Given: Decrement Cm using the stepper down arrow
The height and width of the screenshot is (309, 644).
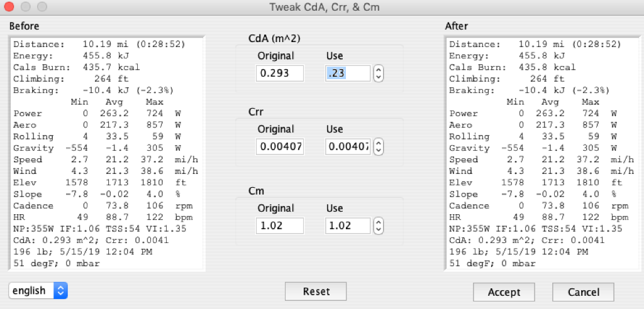Looking at the screenshot, I should pos(379,230).
